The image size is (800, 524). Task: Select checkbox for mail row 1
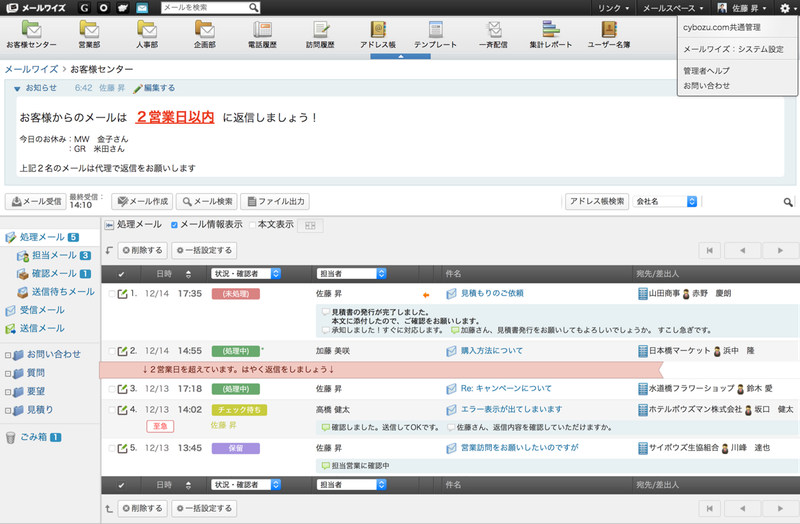coord(112,294)
